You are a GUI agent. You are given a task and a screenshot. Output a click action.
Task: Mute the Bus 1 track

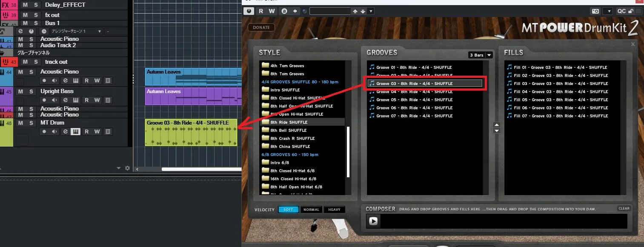26,23
